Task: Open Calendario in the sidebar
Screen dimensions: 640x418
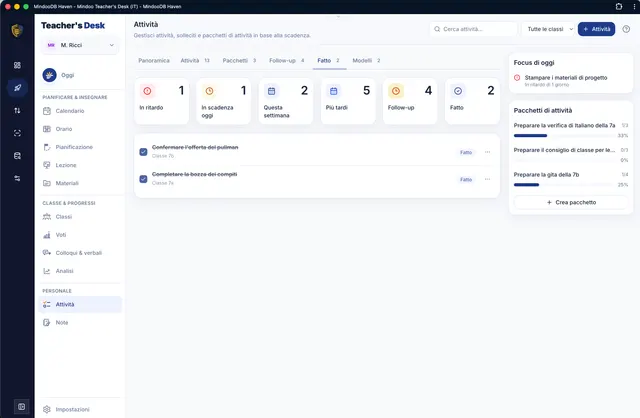Action: [80, 111]
